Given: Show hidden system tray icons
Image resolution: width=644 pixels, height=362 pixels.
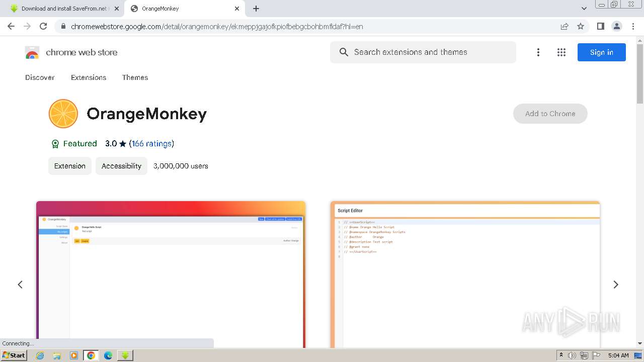Looking at the screenshot, I should [x=561, y=355].
